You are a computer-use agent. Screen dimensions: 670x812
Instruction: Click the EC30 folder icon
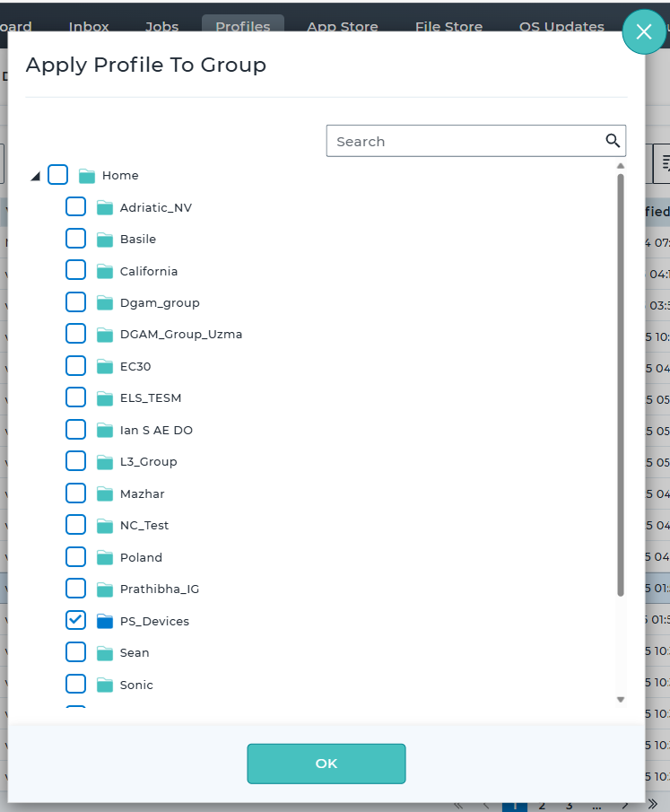(x=104, y=366)
